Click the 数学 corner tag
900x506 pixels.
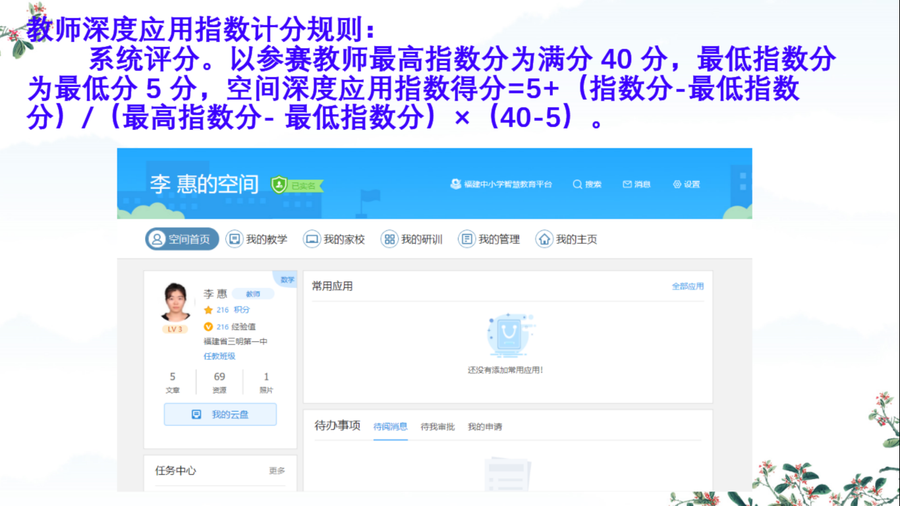click(x=287, y=279)
